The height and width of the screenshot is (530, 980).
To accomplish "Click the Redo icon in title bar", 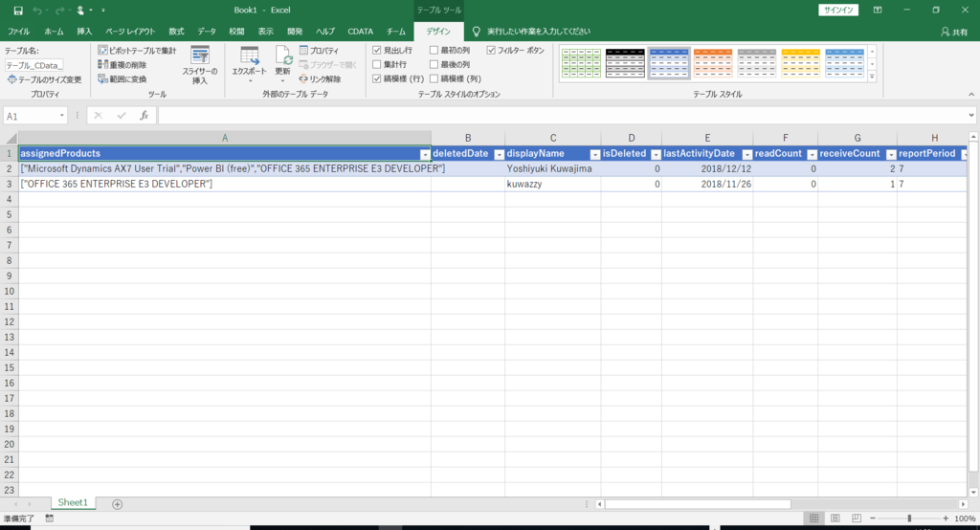I will (x=60, y=11).
